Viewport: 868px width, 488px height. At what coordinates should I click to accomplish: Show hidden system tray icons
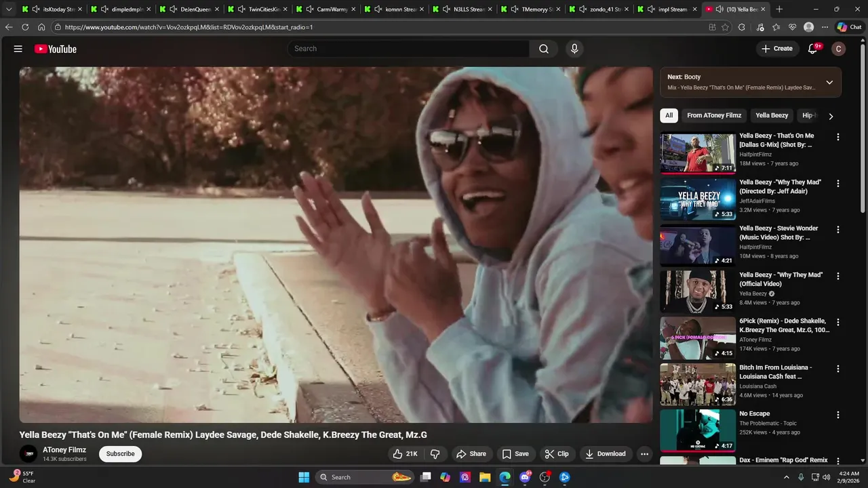click(787, 477)
